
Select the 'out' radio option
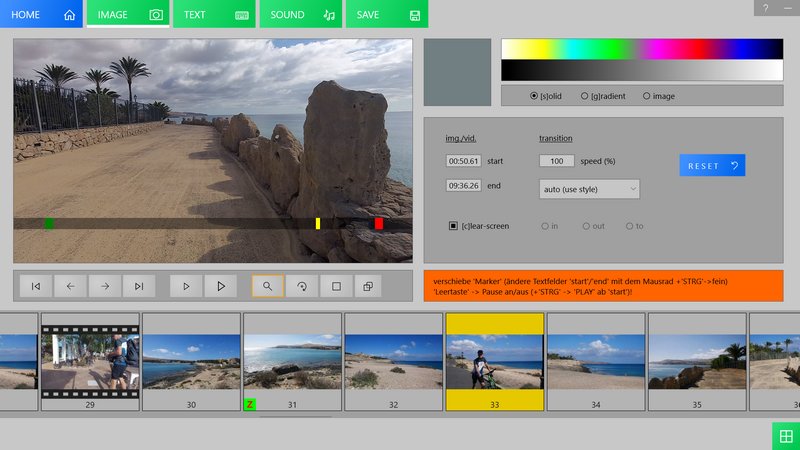click(586, 226)
